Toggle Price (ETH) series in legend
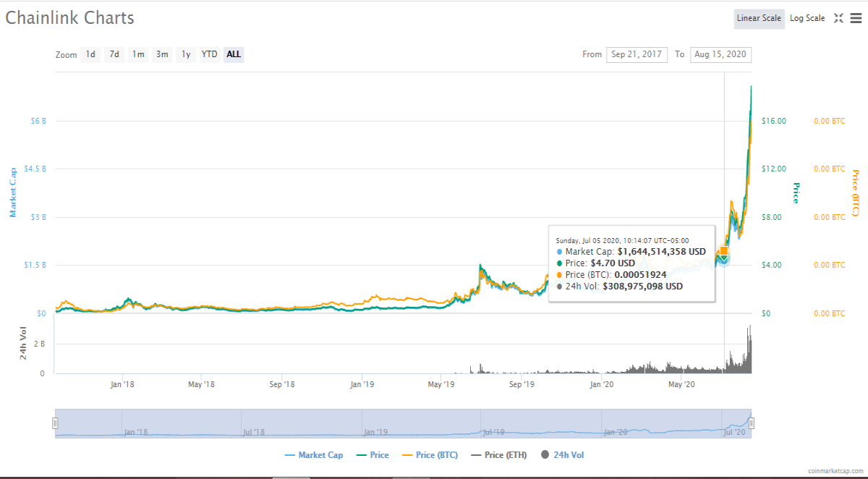This screenshot has width=868, height=479. click(498, 455)
